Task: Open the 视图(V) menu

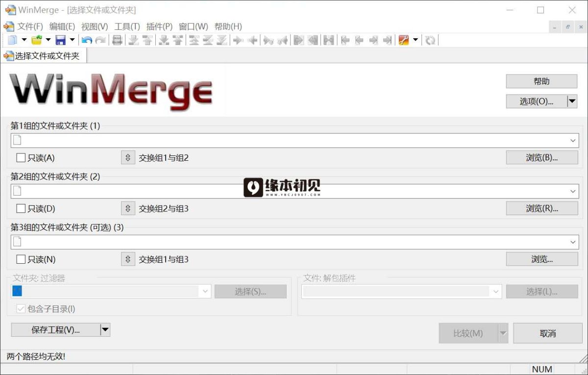Action: click(x=95, y=26)
